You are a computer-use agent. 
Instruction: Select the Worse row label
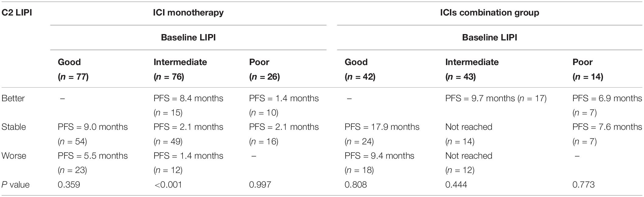point(14,156)
